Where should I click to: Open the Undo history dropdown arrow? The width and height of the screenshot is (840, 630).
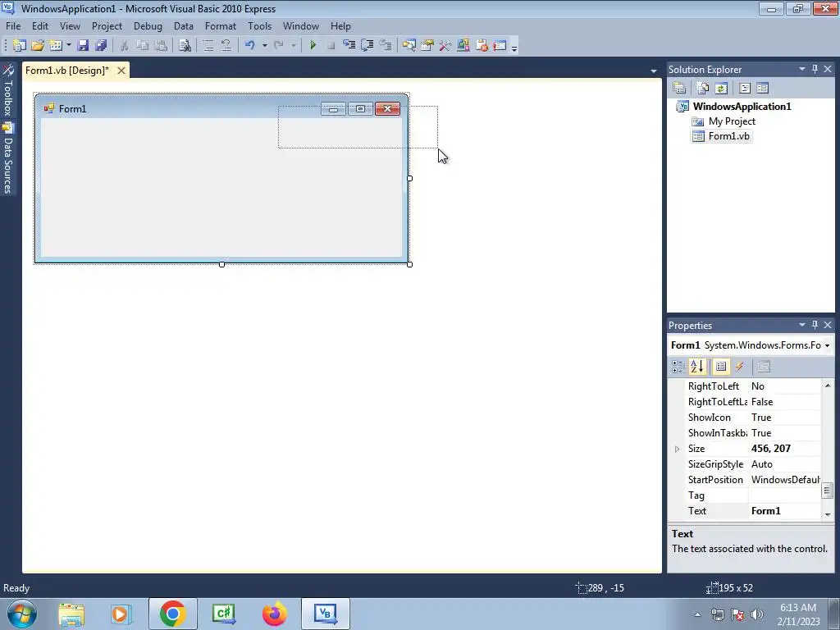click(265, 46)
